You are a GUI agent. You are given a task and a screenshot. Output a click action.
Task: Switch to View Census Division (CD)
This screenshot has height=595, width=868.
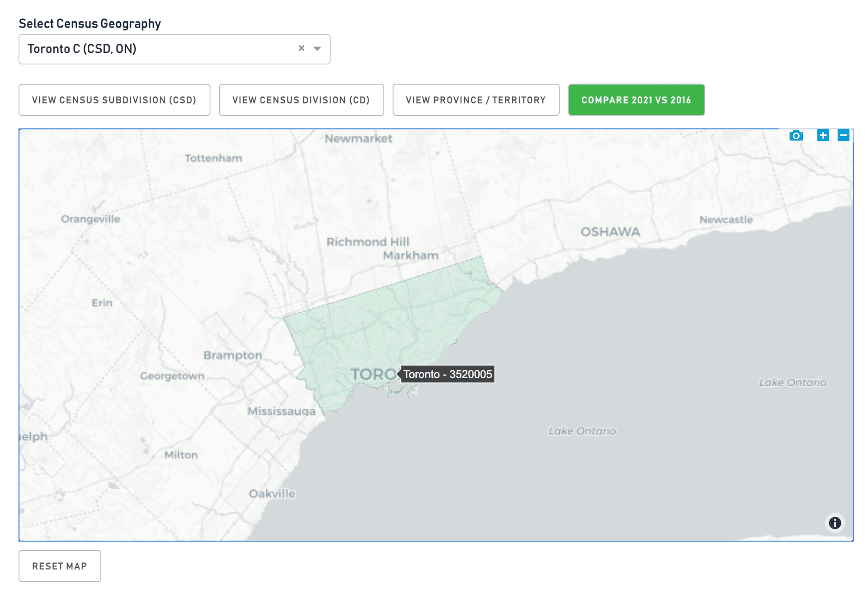tap(301, 100)
